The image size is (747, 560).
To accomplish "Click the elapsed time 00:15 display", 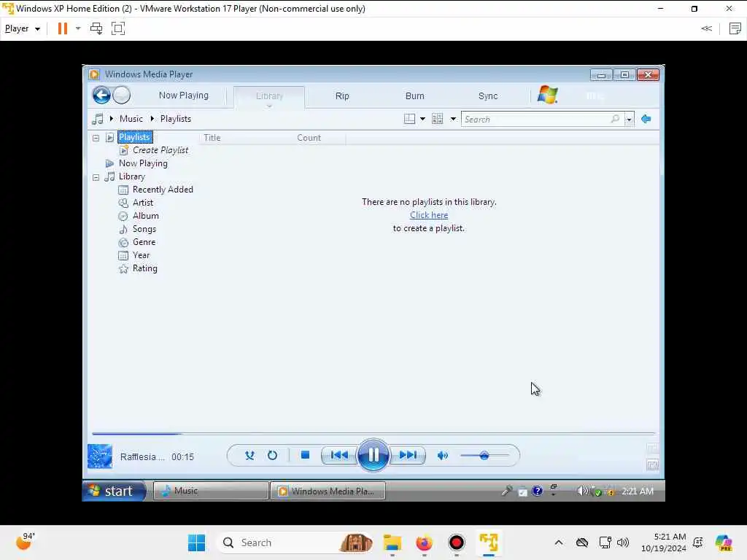I will pos(182,456).
